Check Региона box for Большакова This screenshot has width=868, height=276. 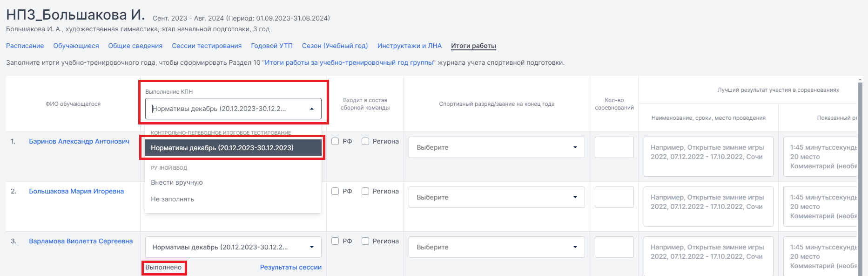click(x=365, y=191)
